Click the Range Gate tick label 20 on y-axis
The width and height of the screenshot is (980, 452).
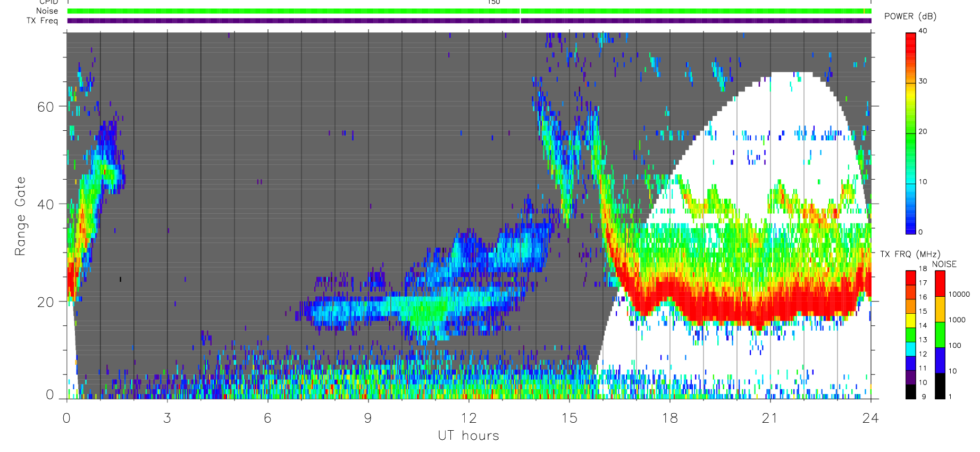point(46,302)
